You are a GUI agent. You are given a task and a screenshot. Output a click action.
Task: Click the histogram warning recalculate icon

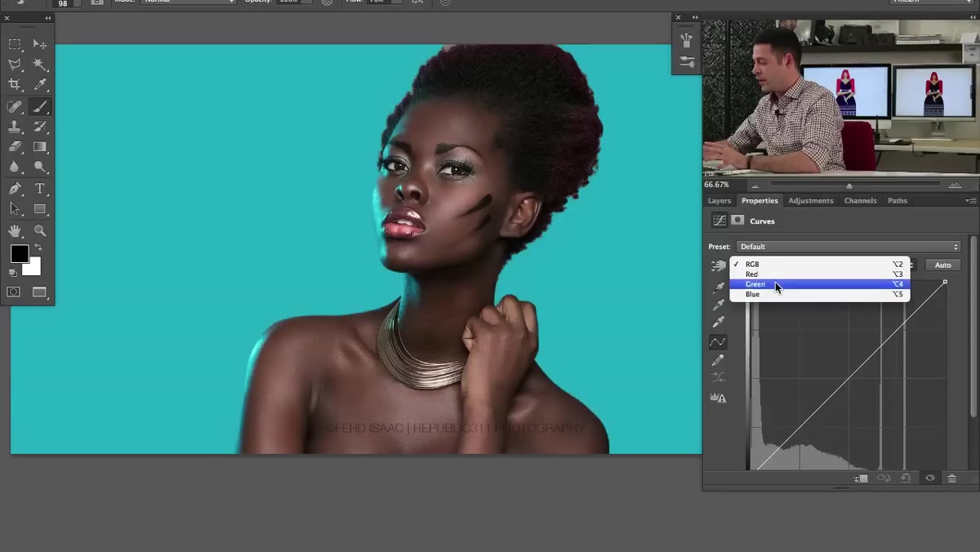tap(718, 398)
